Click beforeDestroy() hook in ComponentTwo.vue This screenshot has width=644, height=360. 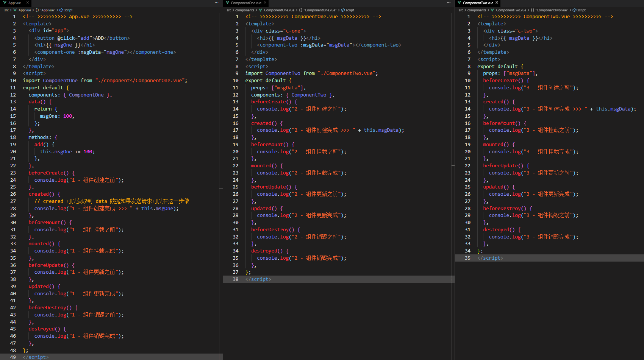coord(508,209)
